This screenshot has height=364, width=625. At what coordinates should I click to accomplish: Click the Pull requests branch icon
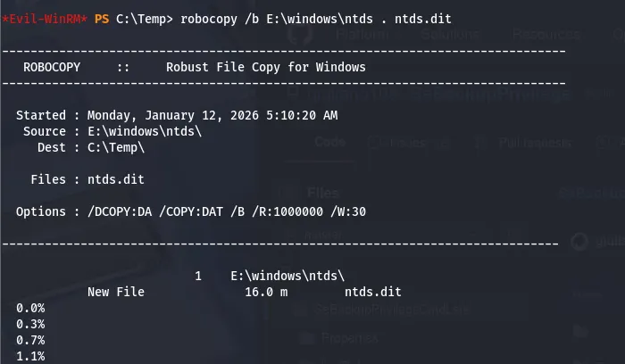point(478,142)
